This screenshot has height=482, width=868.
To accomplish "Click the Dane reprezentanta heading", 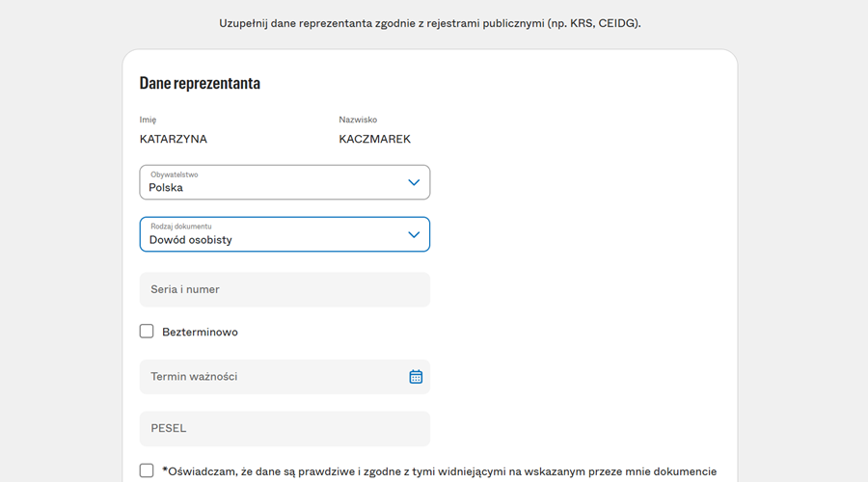I will (x=200, y=83).
